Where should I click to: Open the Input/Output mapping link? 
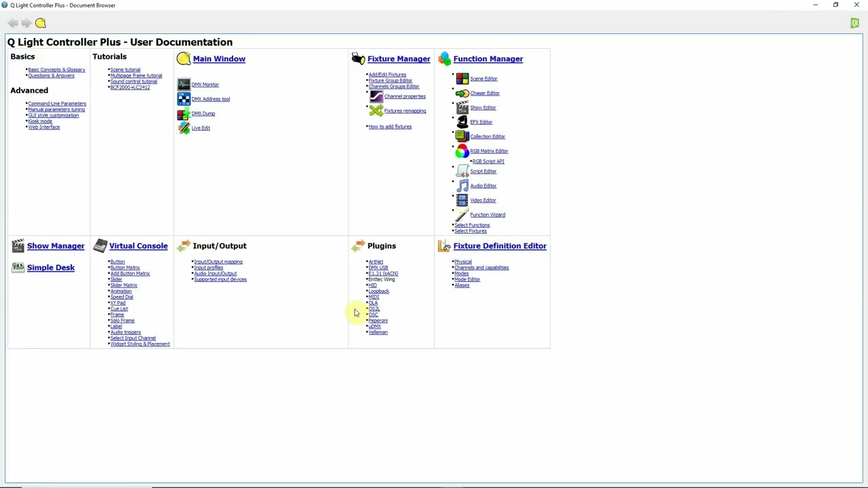pos(218,262)
